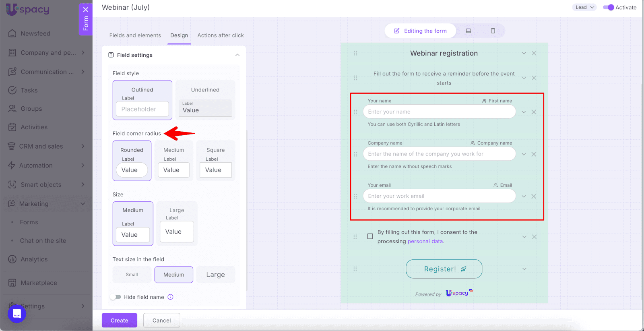Screen dimensions: 644x331
Task: Switch to Fields and elements tab
Action: point(135,35)
